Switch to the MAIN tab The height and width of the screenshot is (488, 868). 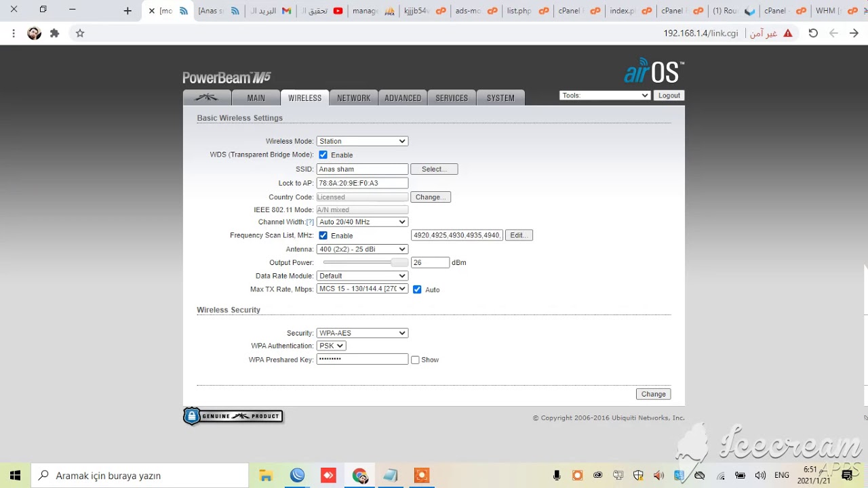[x=256, y=98]
